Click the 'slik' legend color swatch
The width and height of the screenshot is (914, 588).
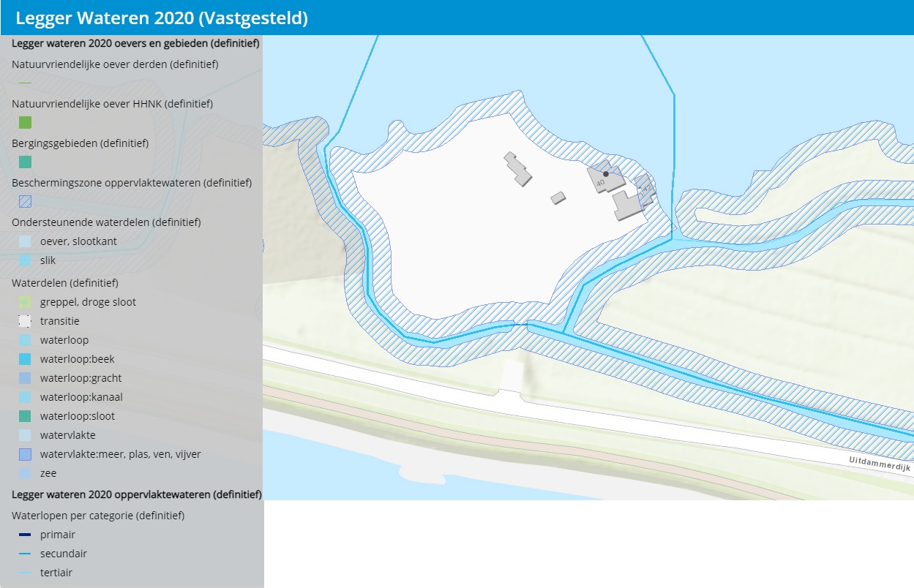[x=25, y=260]
